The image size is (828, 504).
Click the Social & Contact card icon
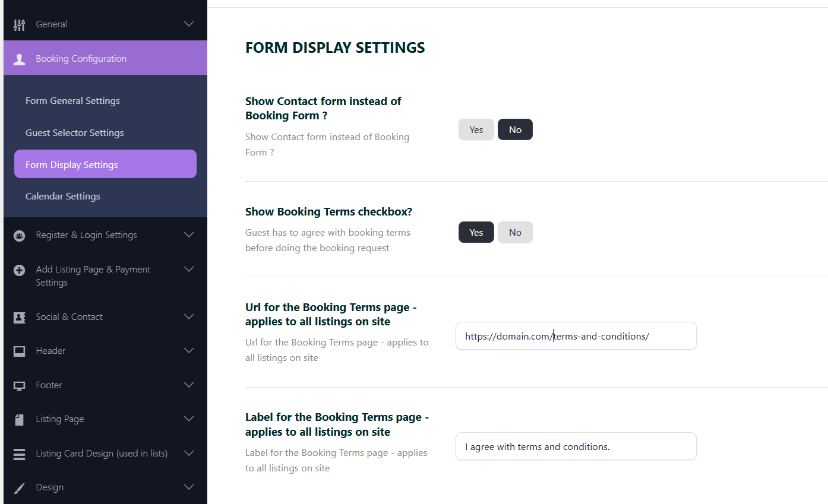[x=20, y=318]
